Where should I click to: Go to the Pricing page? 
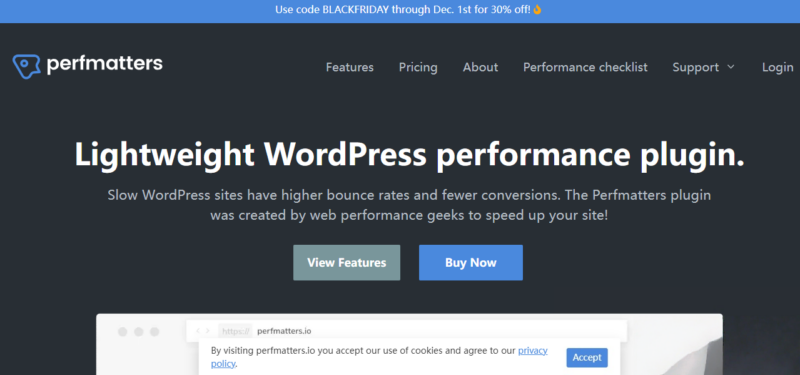coord(418,67)
